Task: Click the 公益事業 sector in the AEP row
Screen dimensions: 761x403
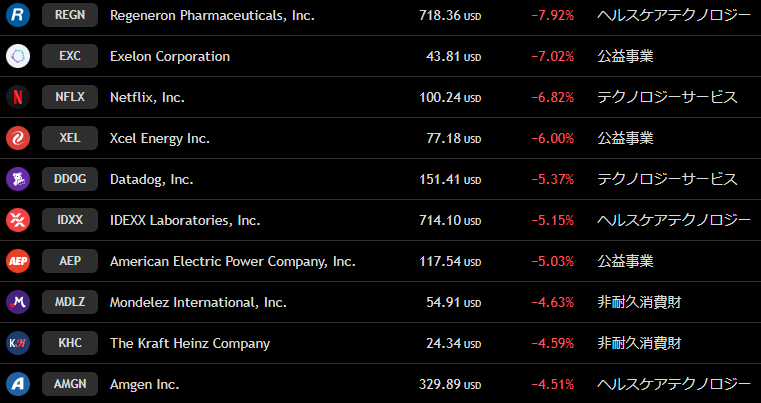Action: pyautogui.click(x=625, y=261)
